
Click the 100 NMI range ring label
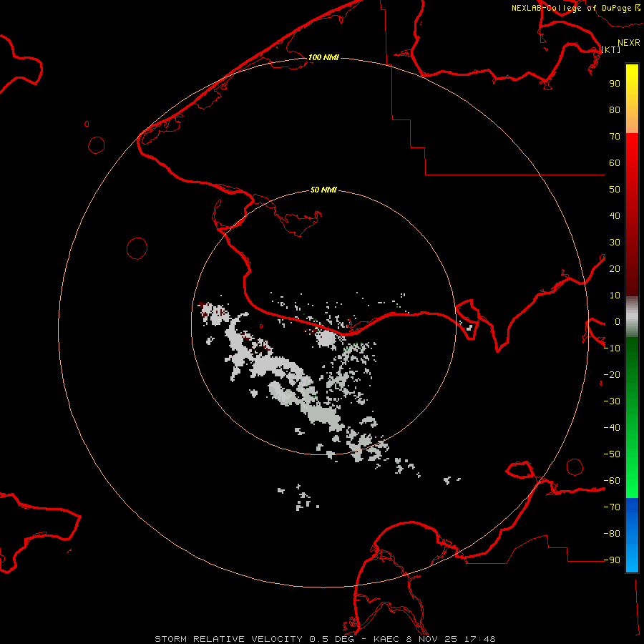pyautogui.click(x=323, y=57)
